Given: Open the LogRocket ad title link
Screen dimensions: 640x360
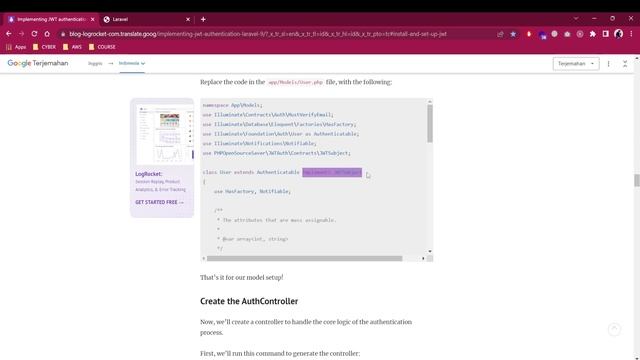Looking at the screenshot, I should pos(149,174).
